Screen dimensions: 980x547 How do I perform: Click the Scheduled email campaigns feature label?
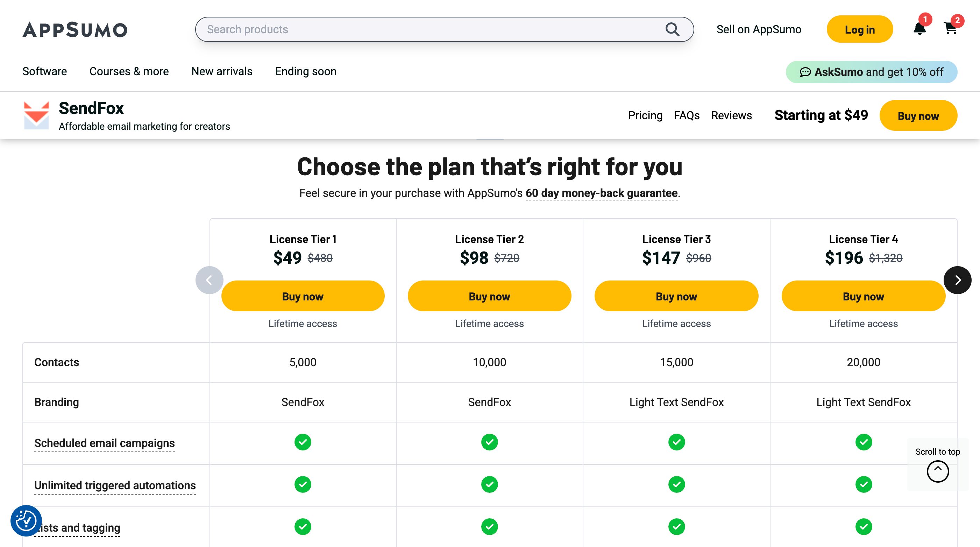(x=104, y=443)
